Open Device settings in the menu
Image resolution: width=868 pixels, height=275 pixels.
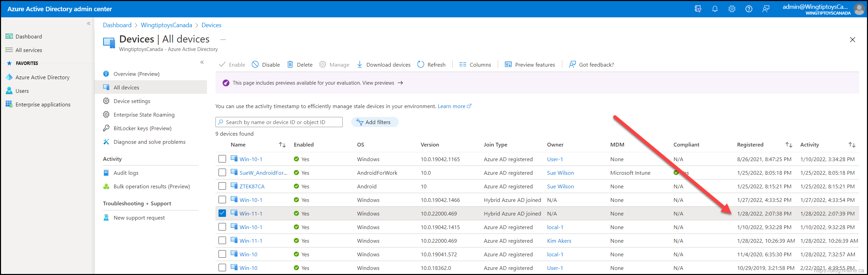132,101
